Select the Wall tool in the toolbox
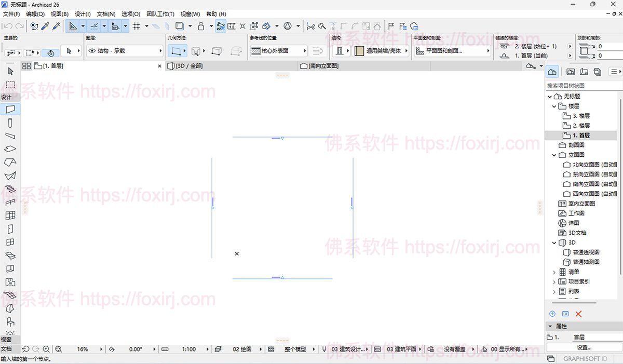This screenshot has height=364, width=623. click(x=10, y=109)
